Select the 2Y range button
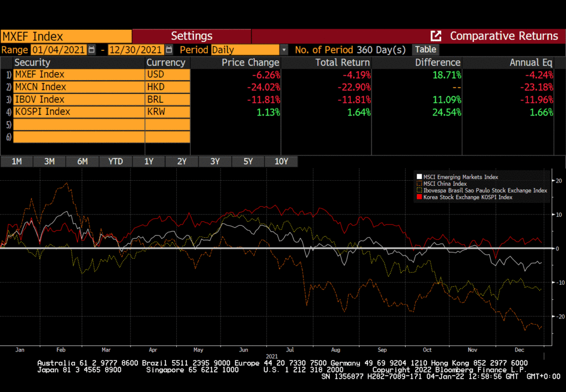566x392 pixels. click(x=182, y=161)
